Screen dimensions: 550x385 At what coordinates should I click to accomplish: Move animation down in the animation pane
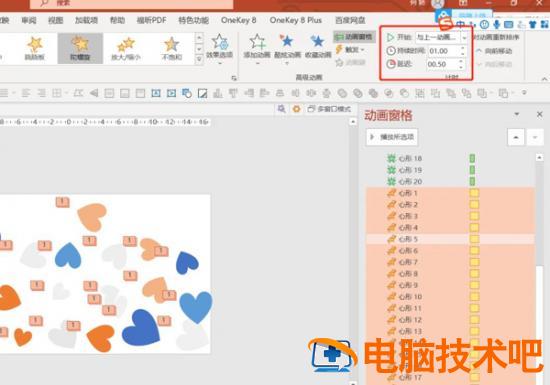(535, 137)
